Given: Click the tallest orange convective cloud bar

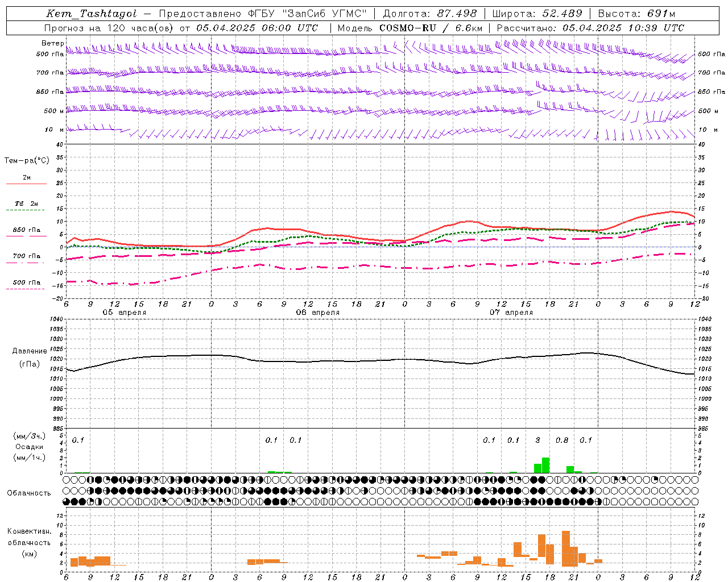Looking at the screenshot, I should click(x=566, y=548).
